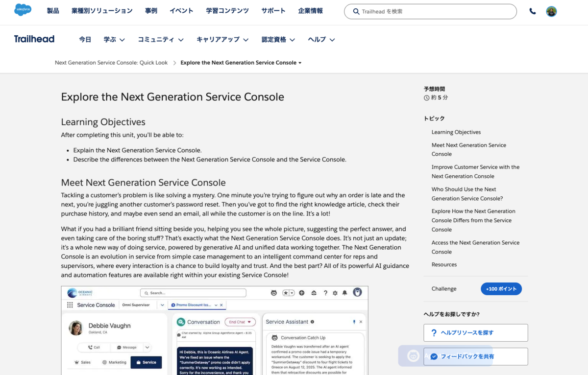Click the Agentforce robot icon in the console image header
The height and width of the screenshot is (375, 588).
pos(274,293)
